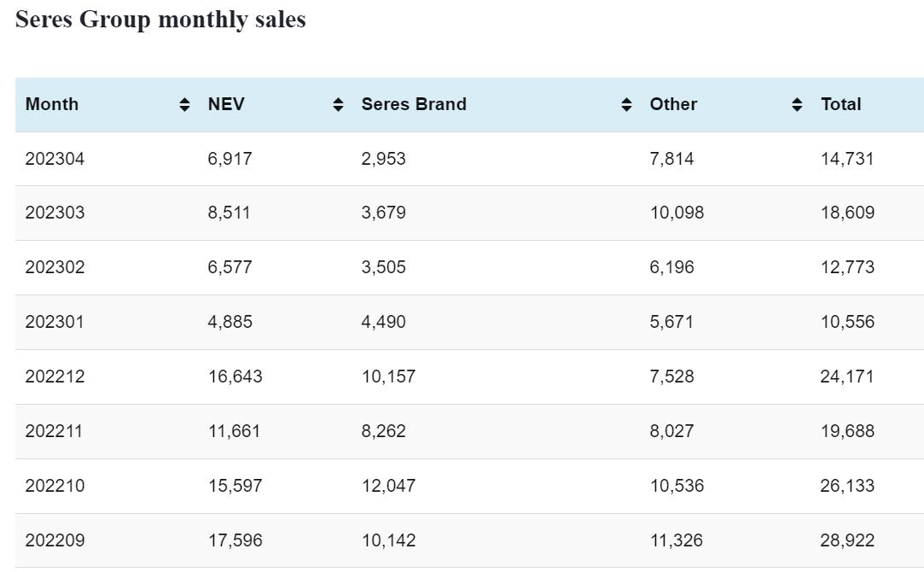Select the 202212 row month cell
This screenshot has width=924, height=572.
(x=55, y=376)
